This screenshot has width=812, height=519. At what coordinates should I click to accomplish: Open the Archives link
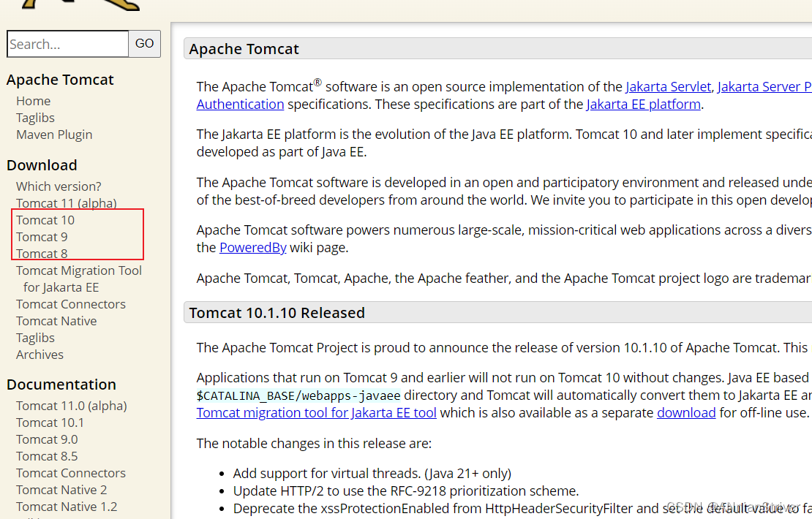[40, 355]
